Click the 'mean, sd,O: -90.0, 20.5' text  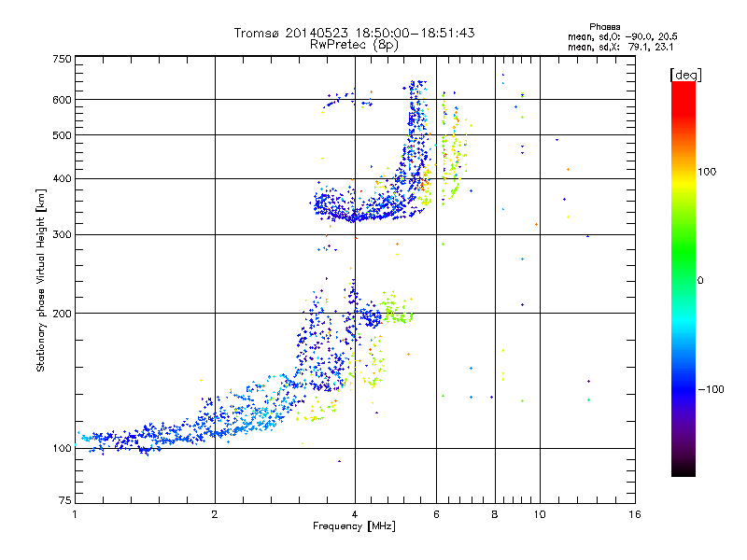(x=622, y=36)
